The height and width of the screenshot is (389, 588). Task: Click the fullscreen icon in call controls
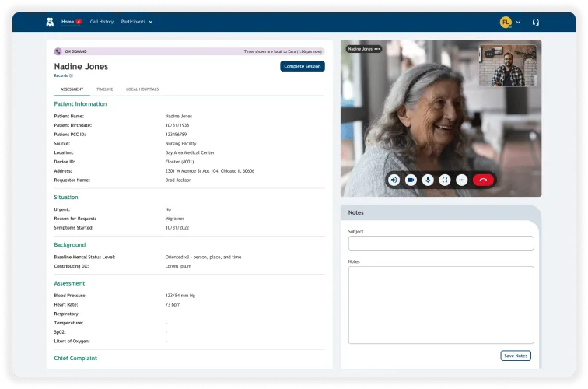click(445, 180)
